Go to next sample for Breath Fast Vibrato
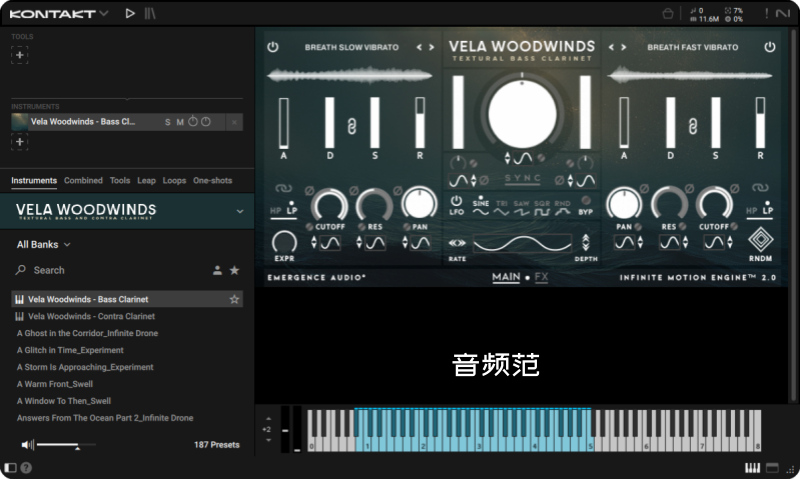 tap(623, 47)
